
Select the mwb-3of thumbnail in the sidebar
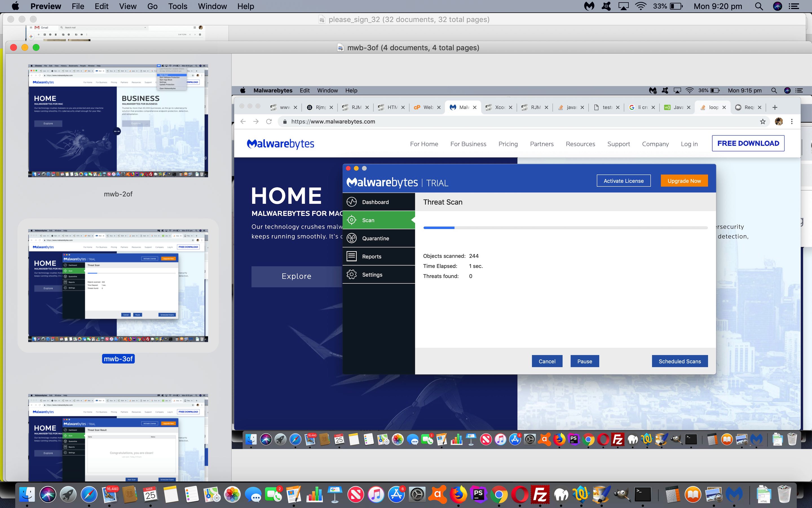pos(118,286)
